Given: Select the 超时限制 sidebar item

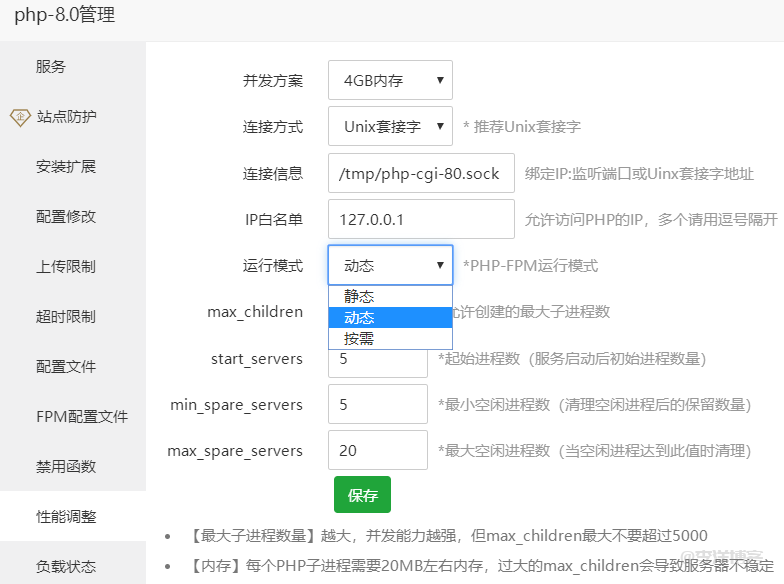Looking at the screenshot, I should pos(66,317).
